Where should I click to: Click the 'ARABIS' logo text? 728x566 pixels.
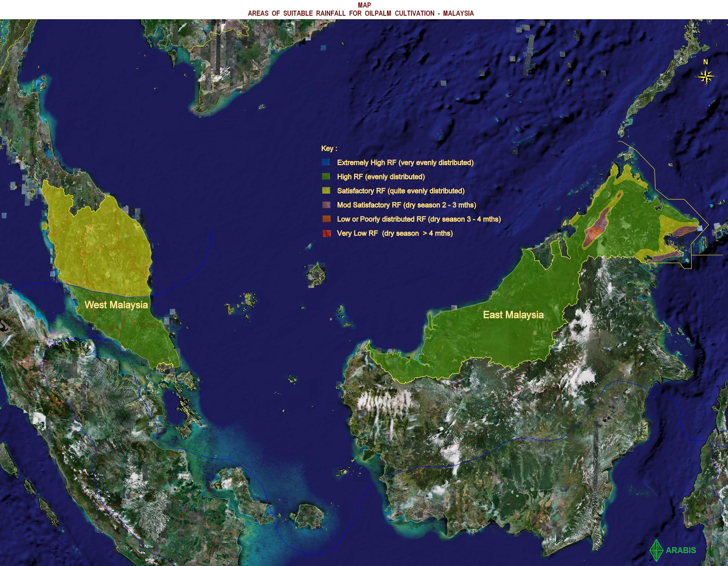point(681,550)
